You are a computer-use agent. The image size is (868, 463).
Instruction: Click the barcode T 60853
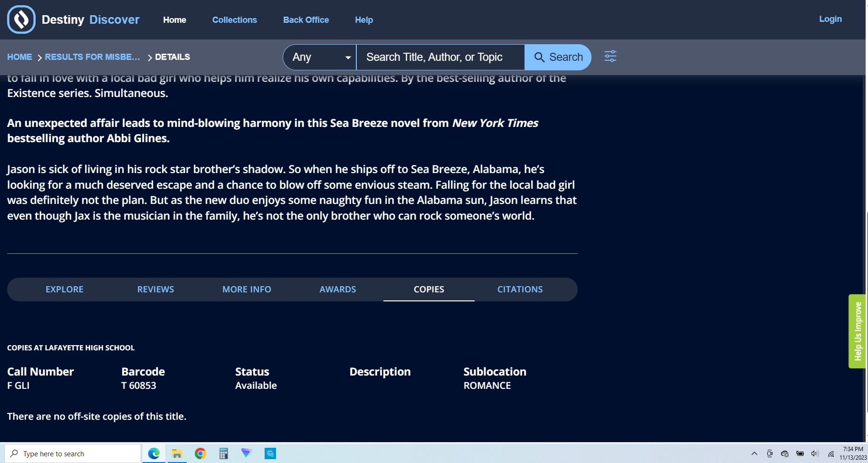point(139,386)
